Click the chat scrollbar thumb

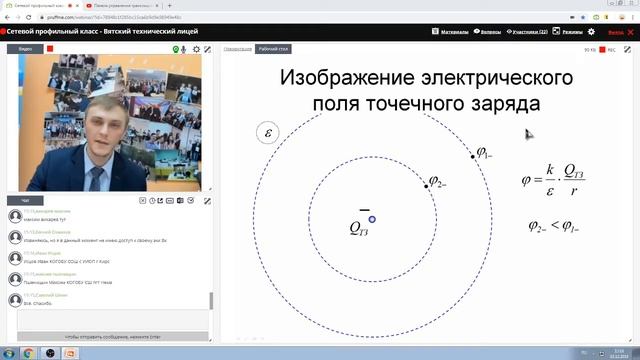point(211,301)
